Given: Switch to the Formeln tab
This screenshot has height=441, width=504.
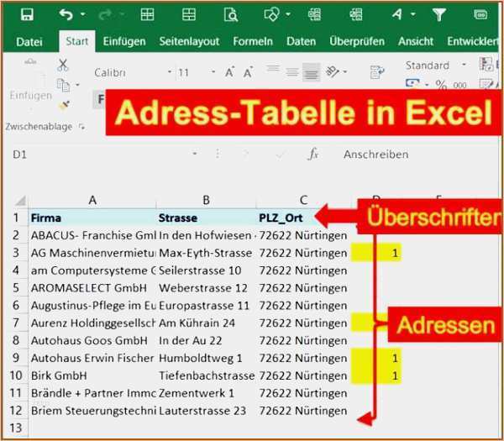Looking at the screenshot, I should [253, 41].
